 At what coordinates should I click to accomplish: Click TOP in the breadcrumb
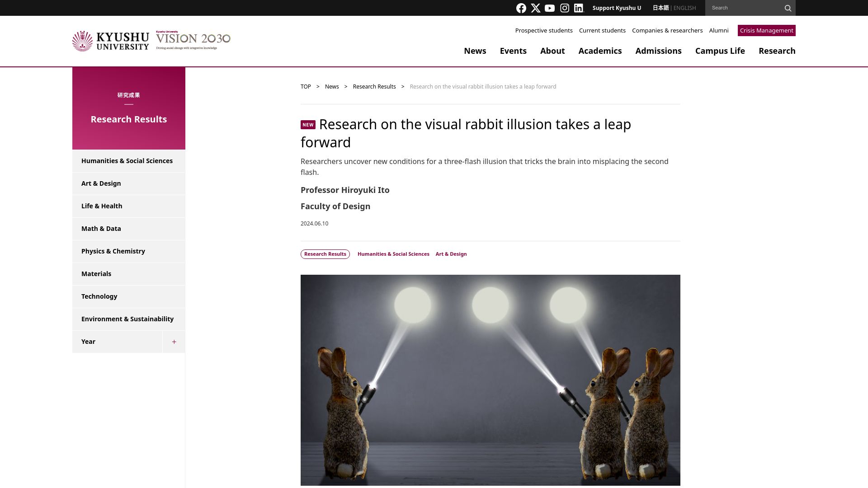point(306,87)
